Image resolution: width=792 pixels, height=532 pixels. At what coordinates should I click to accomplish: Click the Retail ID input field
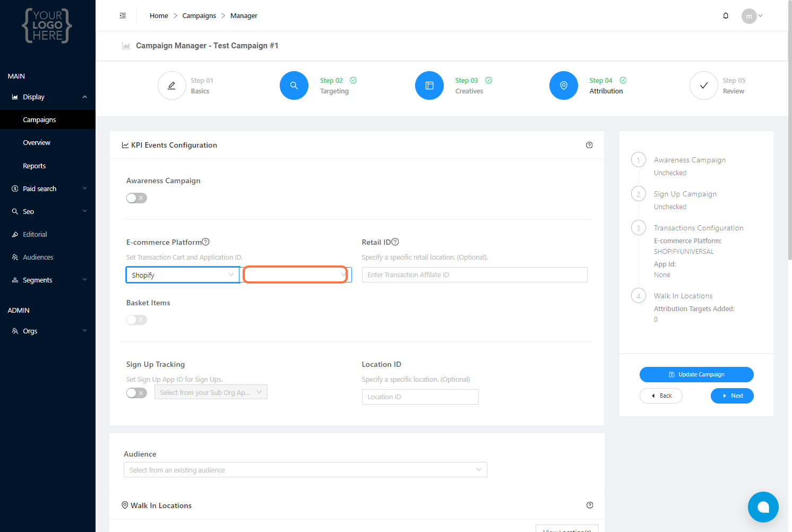[x=475, y=275]
